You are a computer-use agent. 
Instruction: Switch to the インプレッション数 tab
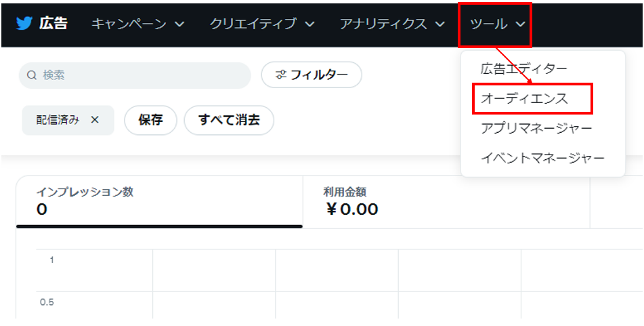coord(159,201)
